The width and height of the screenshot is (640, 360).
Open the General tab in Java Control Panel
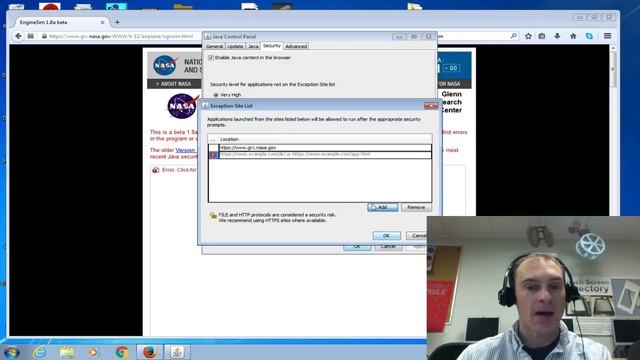(214, 46)
